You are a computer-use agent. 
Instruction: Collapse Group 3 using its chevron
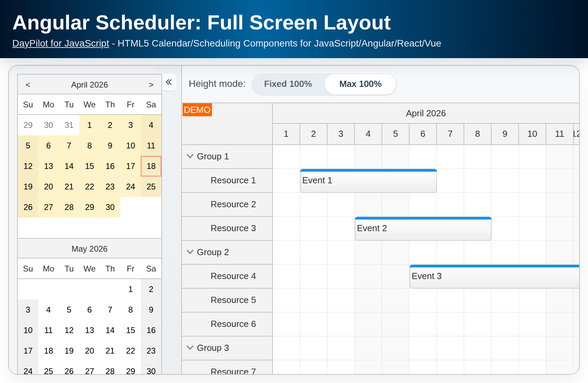[x=190, y=348]
